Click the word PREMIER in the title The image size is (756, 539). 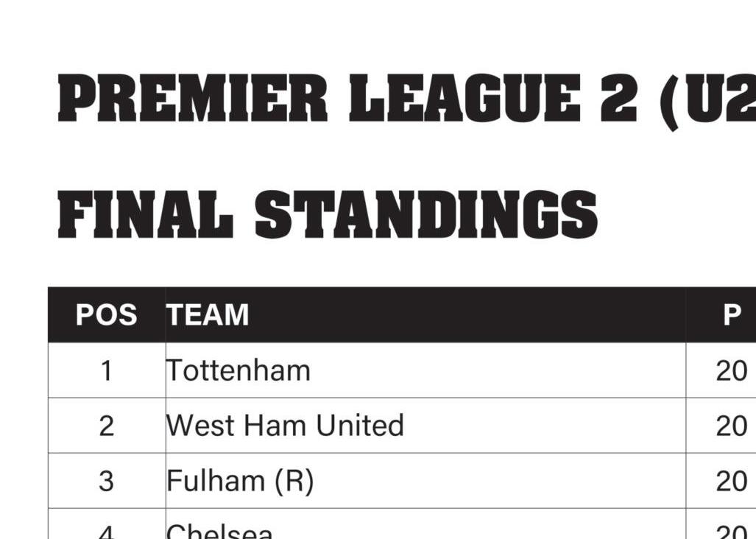[x=193, y=97]
